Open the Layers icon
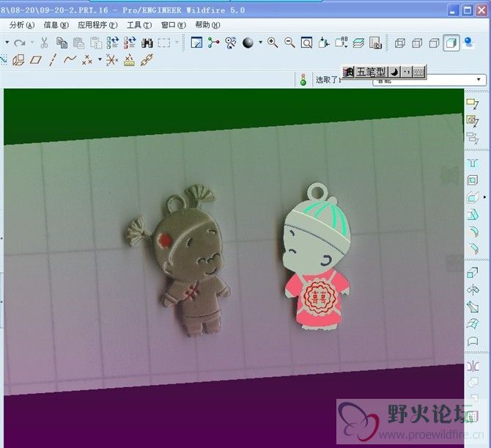The width and height of the screenshot is (491, 448). pos(358,43)
